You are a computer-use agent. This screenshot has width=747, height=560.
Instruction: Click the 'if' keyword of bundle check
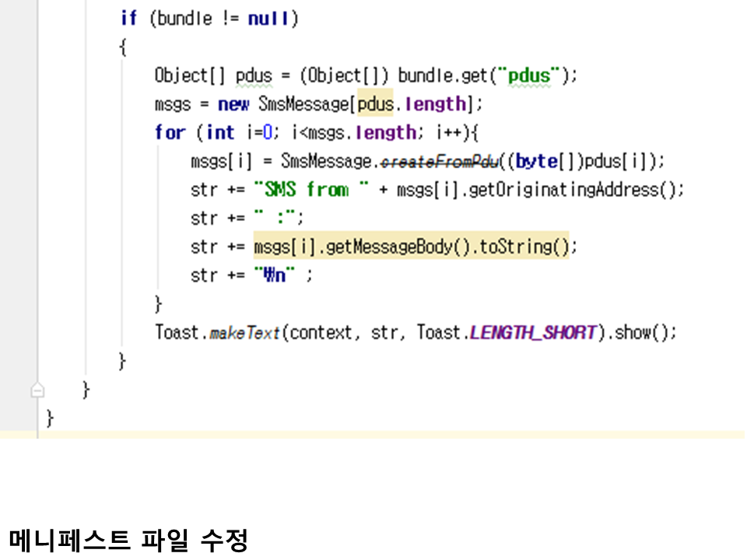point(128,19)
